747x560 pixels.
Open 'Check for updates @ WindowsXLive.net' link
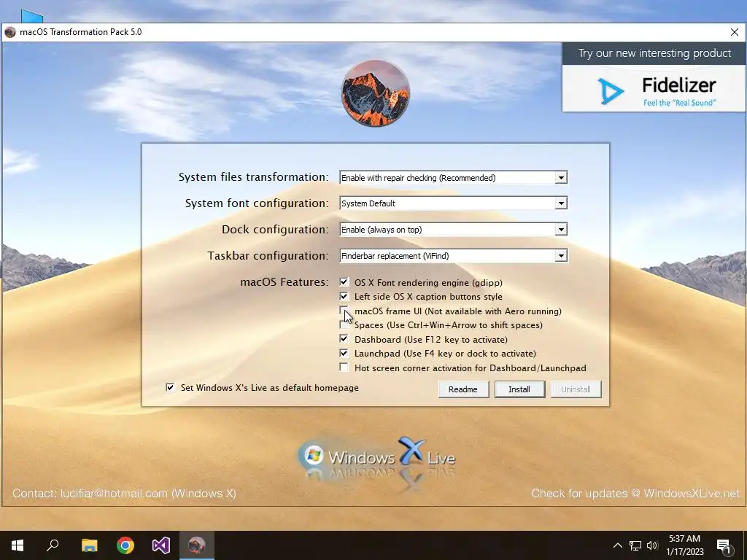[x=635, y=494]
